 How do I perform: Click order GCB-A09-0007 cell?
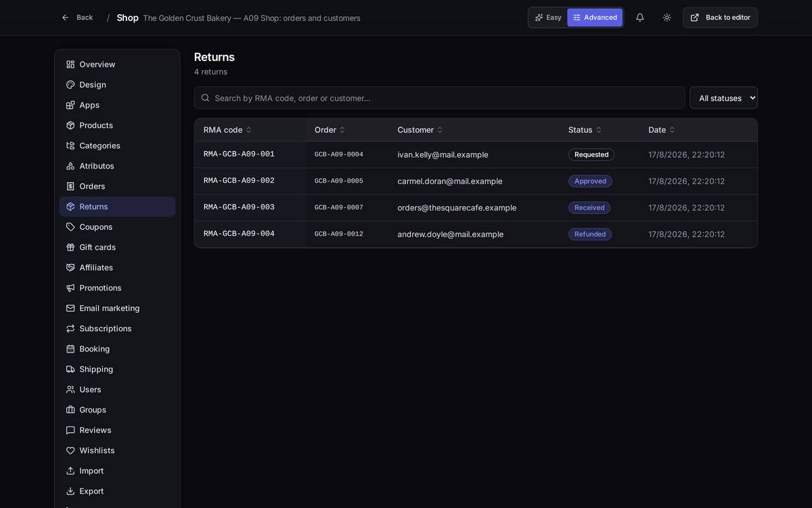pyautogui.click(x=339, y=207)
